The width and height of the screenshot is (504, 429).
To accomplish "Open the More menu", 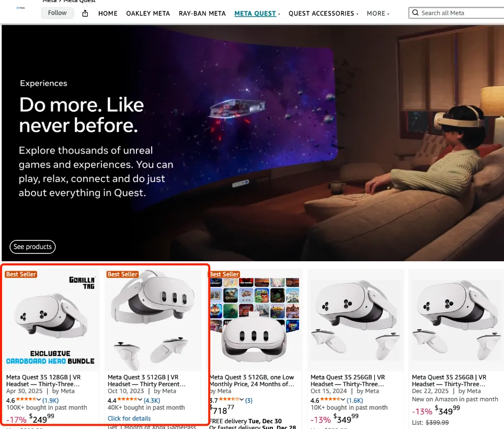I will (378, 14).
